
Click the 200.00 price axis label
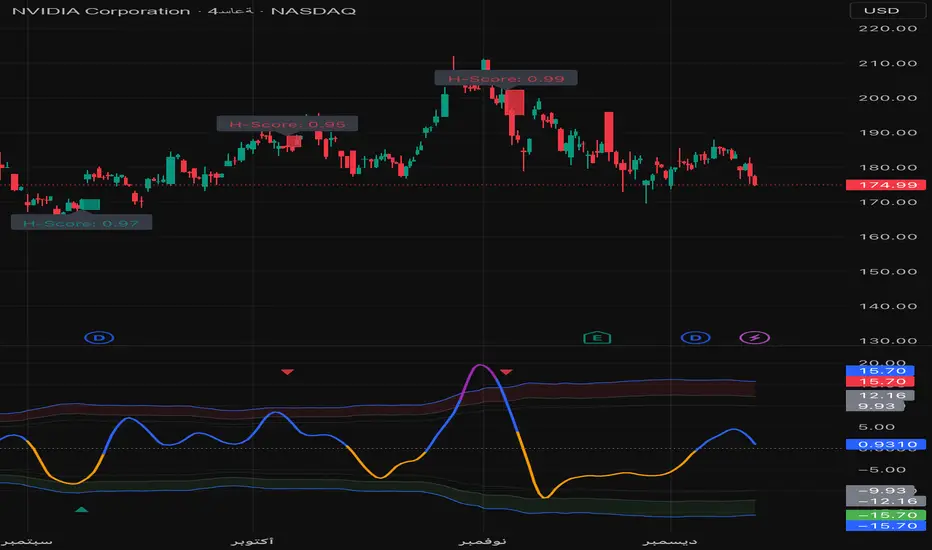pyautogui.click(x=887, y=98)
